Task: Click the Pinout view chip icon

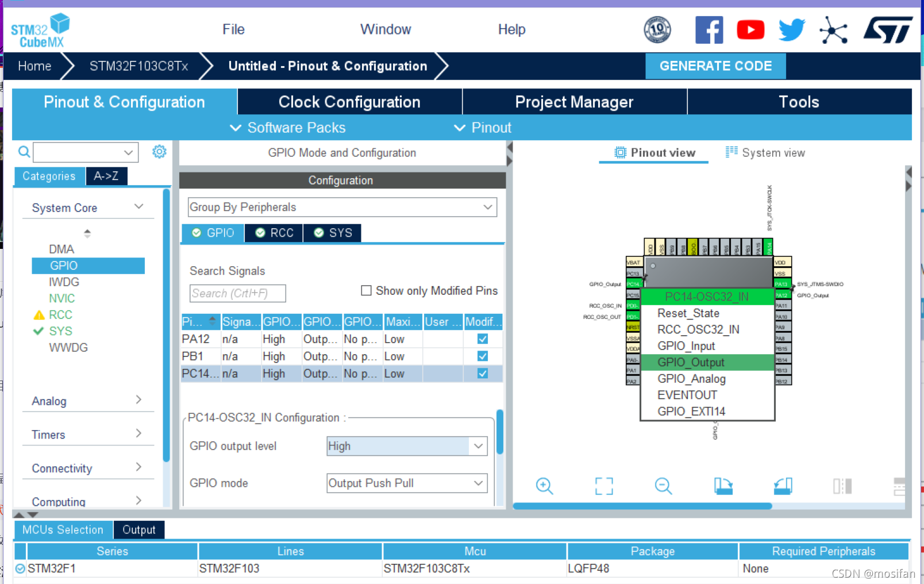Action: click(x=621, y=152)
